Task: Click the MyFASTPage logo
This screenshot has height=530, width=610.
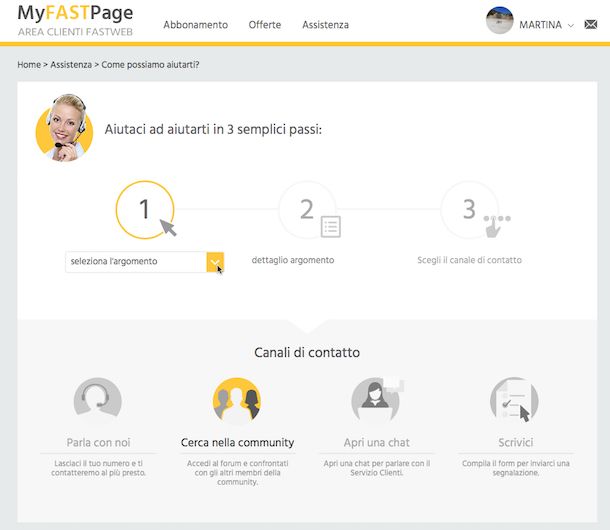Action: 75,13
